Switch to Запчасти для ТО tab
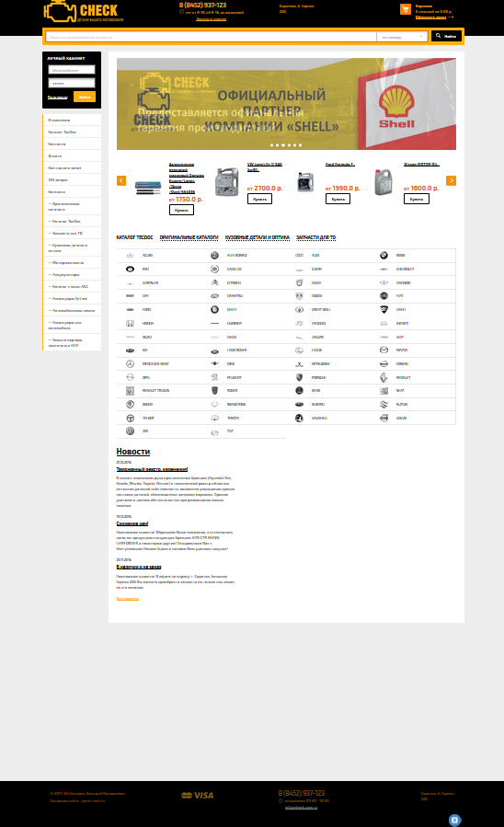The width and height of the screenshot is (504, 827). [x=315, y=237]
